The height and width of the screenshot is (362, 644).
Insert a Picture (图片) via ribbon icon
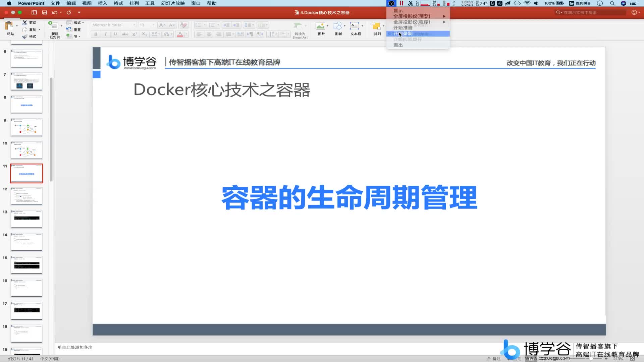click(320, 26)
